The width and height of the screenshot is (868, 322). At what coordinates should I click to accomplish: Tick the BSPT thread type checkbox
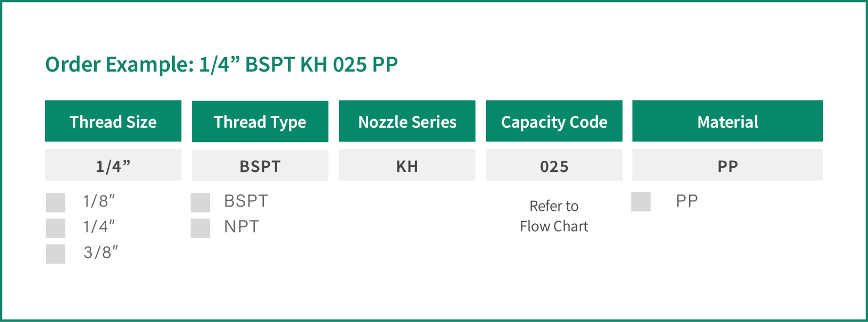coord(200,203)
